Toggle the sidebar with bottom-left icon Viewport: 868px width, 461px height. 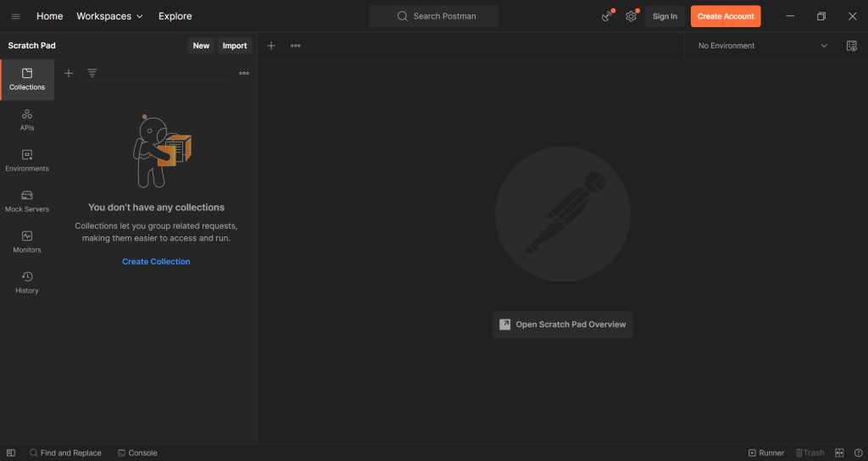click(x=10, y=453)
